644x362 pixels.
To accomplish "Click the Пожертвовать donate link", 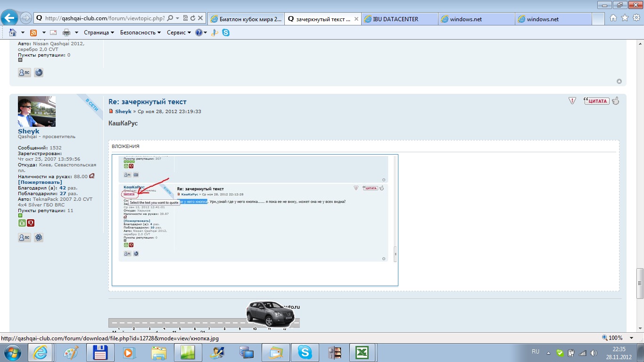I will point(40,182).
